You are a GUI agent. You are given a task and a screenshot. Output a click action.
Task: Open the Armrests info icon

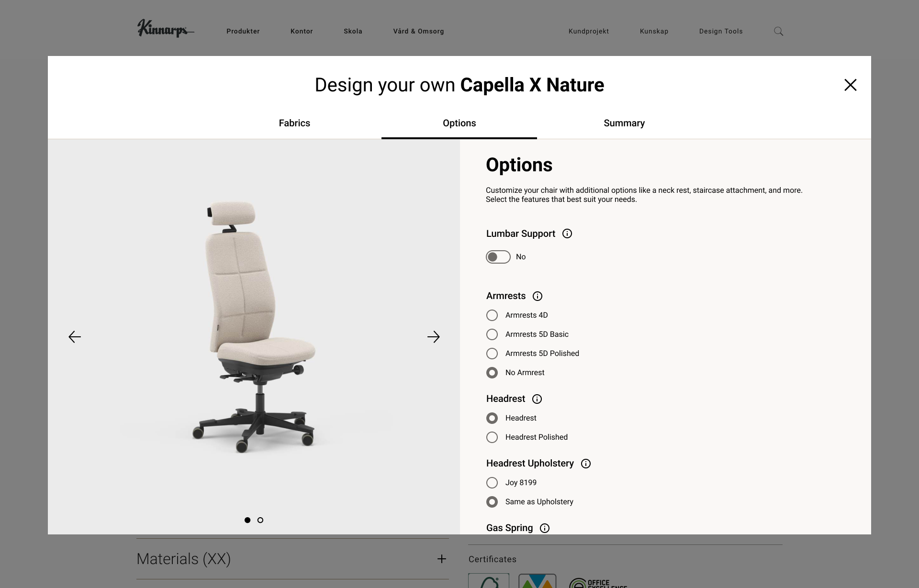538,296
